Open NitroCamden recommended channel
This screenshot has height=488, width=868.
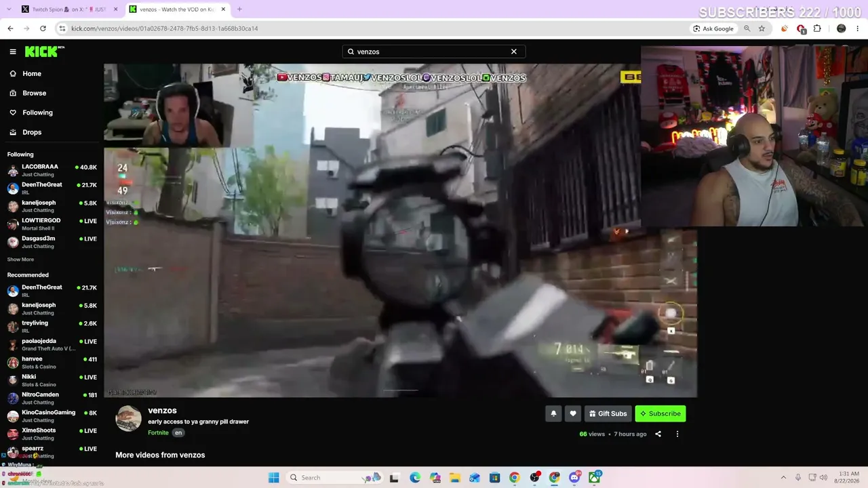(52, 398)
